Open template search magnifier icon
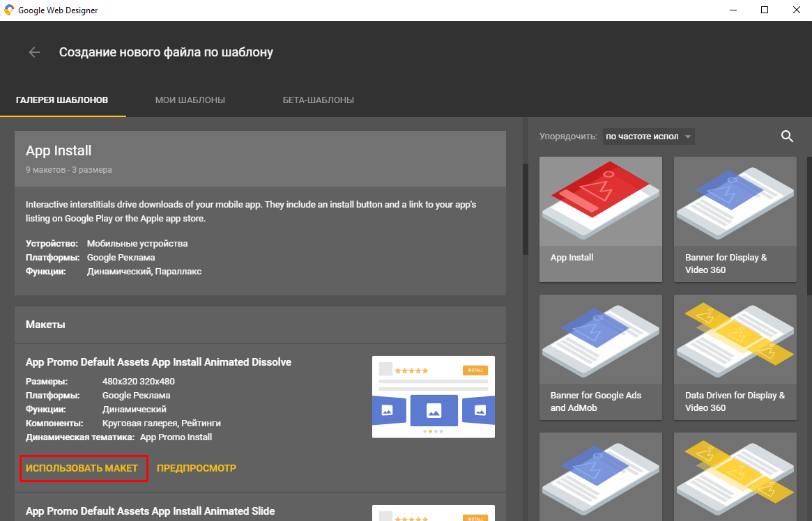The image size is (812, 521). (x=787, y=137)
